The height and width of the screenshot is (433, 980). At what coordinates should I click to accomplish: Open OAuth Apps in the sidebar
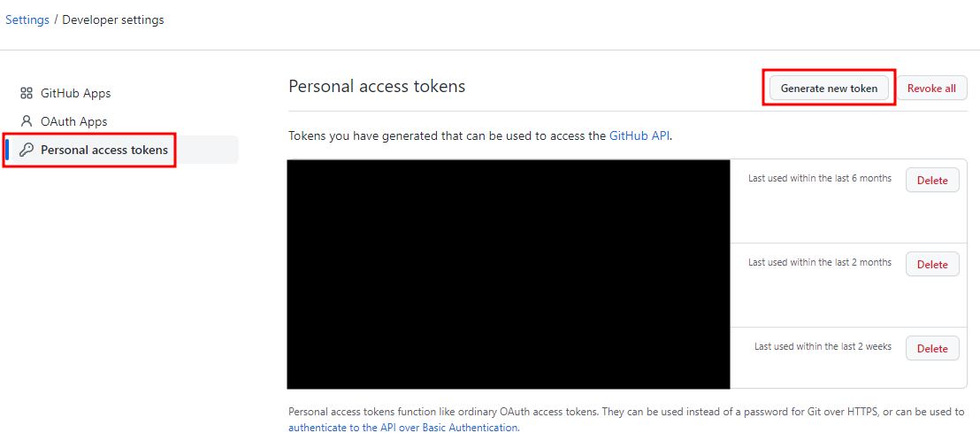click(73, 120)
